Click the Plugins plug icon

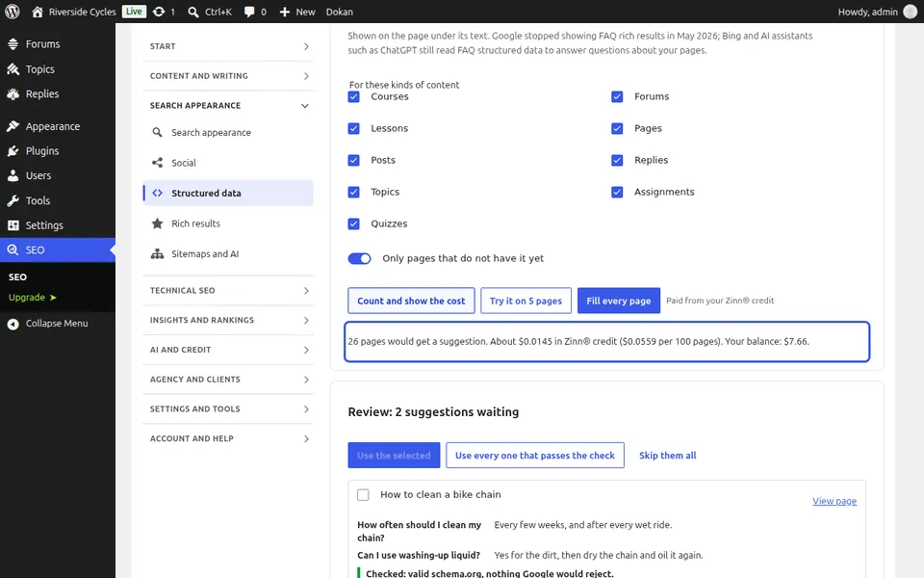pyautogui.click(x=13, y=151)
